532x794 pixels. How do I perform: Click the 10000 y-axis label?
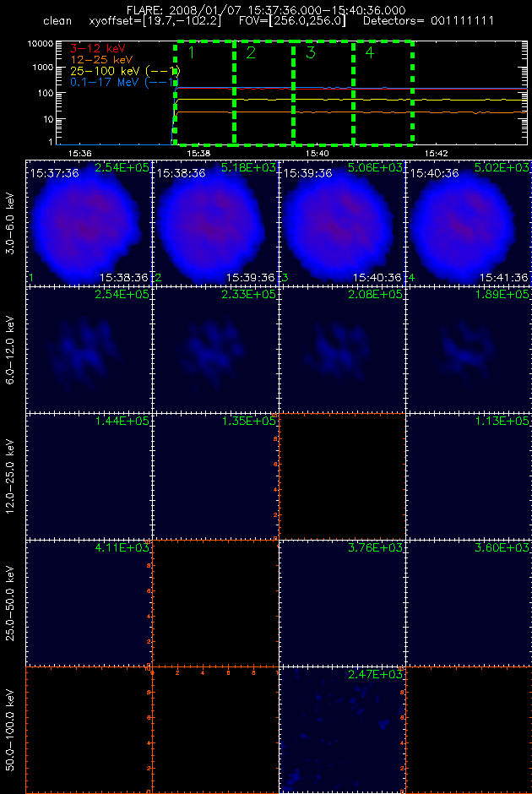39,44
